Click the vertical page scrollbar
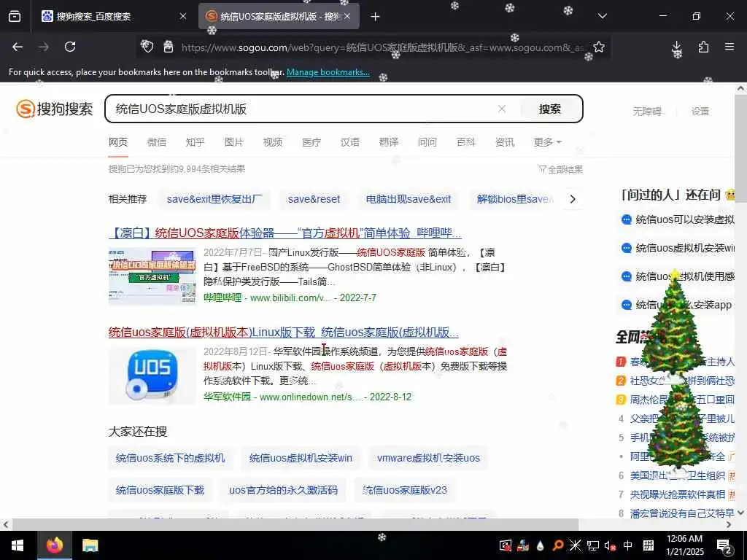 (741, 147)
